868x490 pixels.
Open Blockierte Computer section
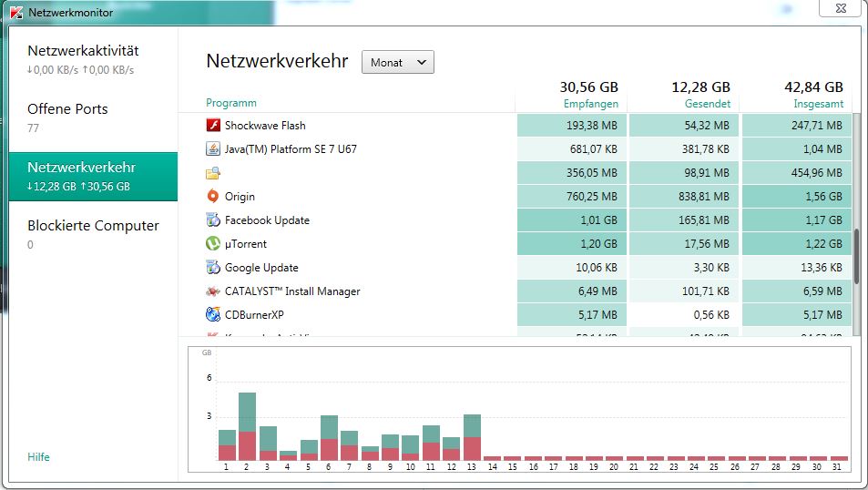point(93,234)
